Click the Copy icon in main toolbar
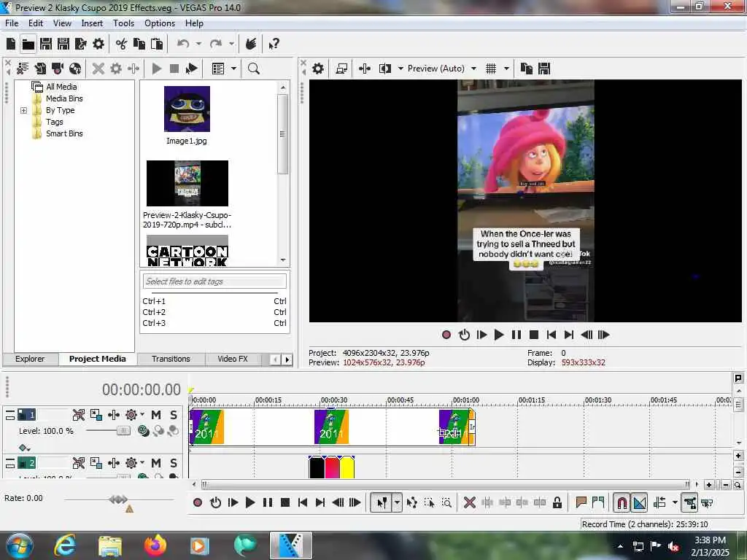This screenshot has height=560, width=747. (139, 44)
